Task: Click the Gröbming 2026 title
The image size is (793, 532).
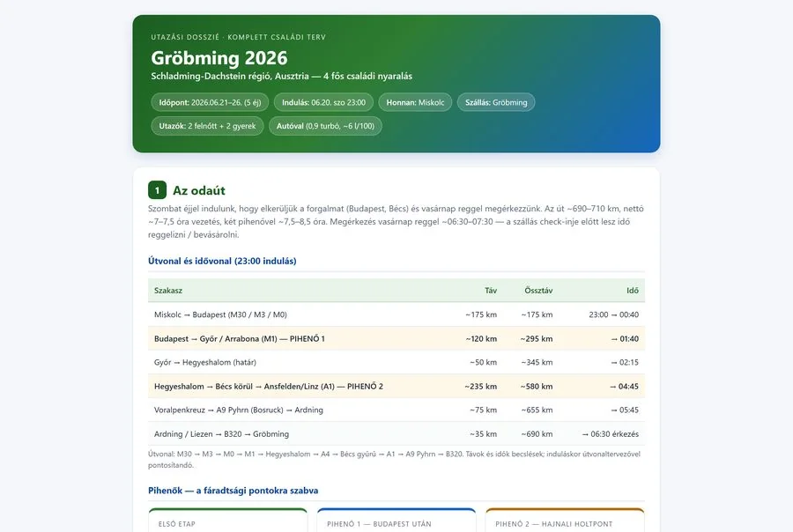Action: 219,58
